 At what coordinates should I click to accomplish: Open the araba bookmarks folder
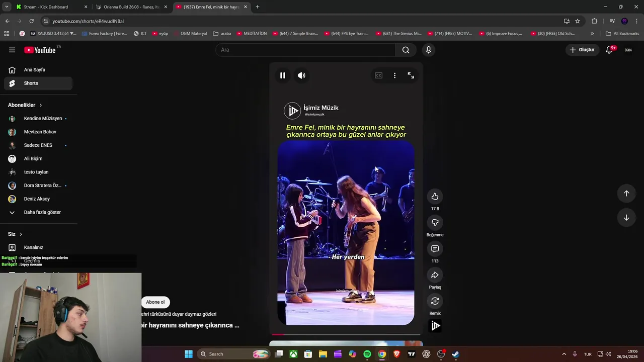(222, 34)
